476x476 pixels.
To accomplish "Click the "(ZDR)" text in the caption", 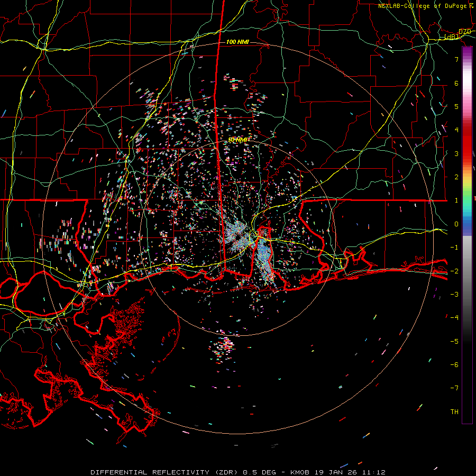I will pos(227,472).
